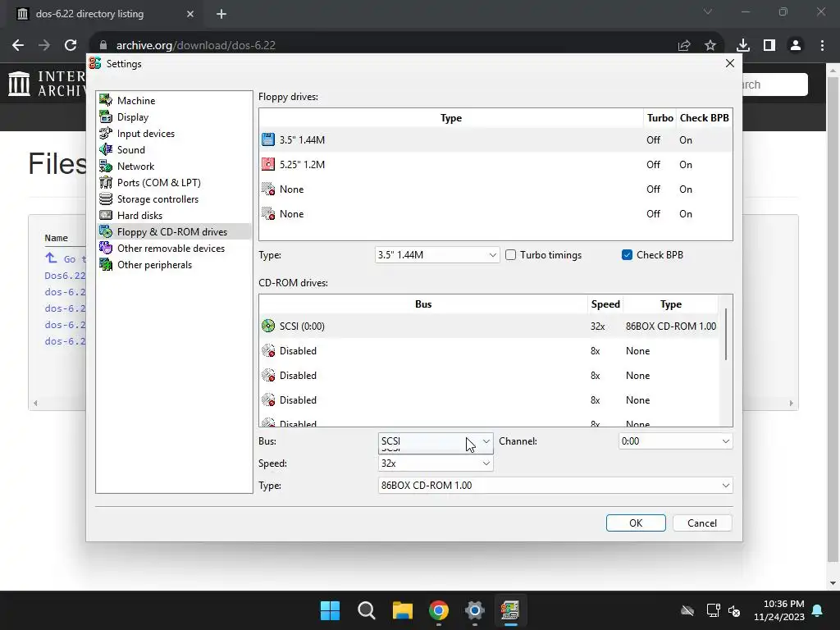840x630 pixels.
Task: Click the 3.5" 1.44M floppy drive icon
Action: pos(268,139)
